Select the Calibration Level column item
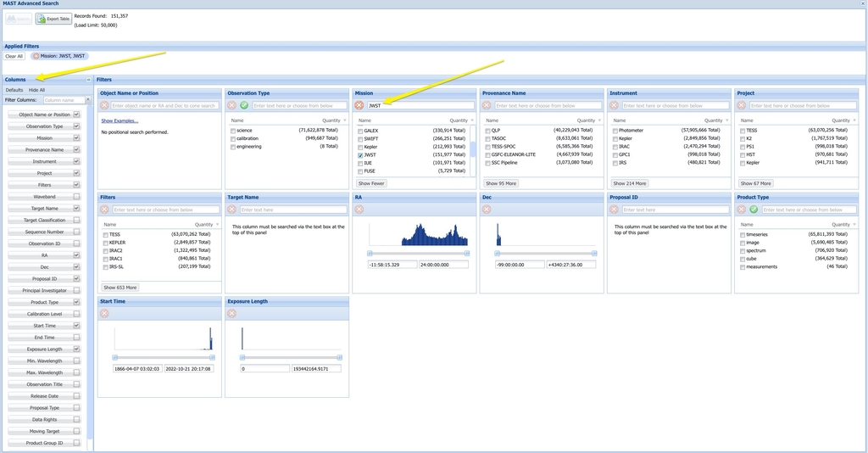 (44, 314)
